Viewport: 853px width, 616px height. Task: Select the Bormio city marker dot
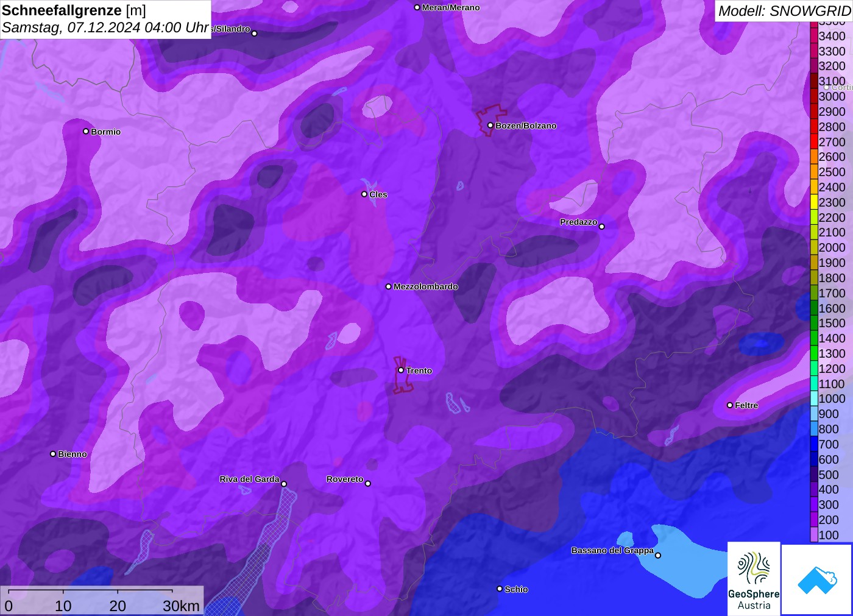[x=86, y=131]
